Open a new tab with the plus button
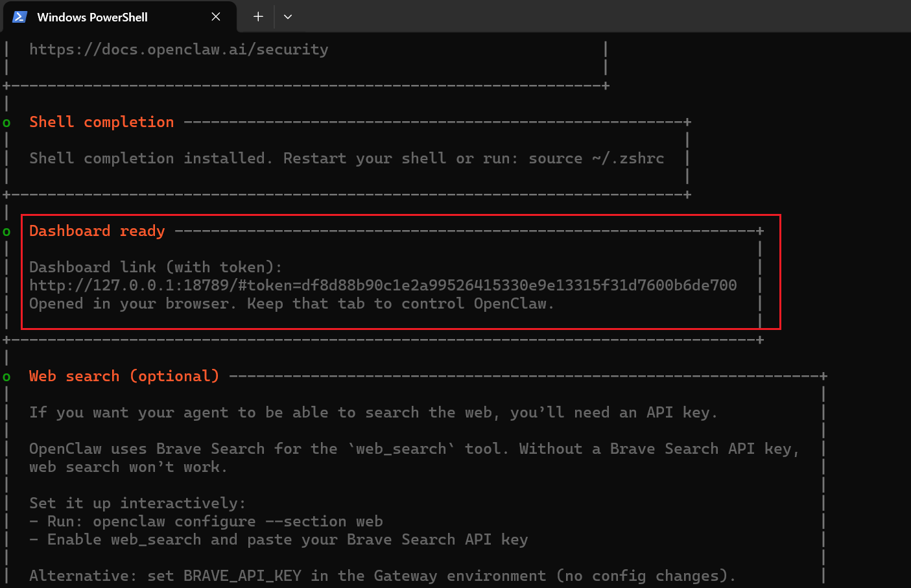The height and width of the screenshot is (588, 911). pos(258,17)
